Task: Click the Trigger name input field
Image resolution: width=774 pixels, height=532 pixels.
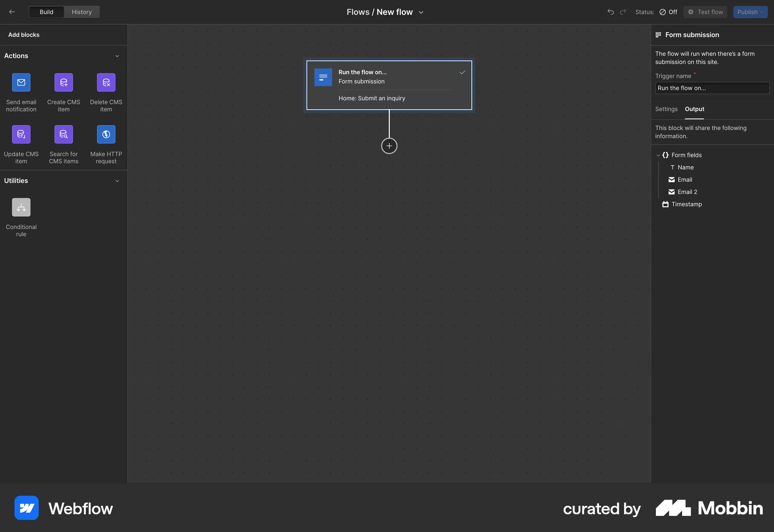Action: [x=712, y=88]
